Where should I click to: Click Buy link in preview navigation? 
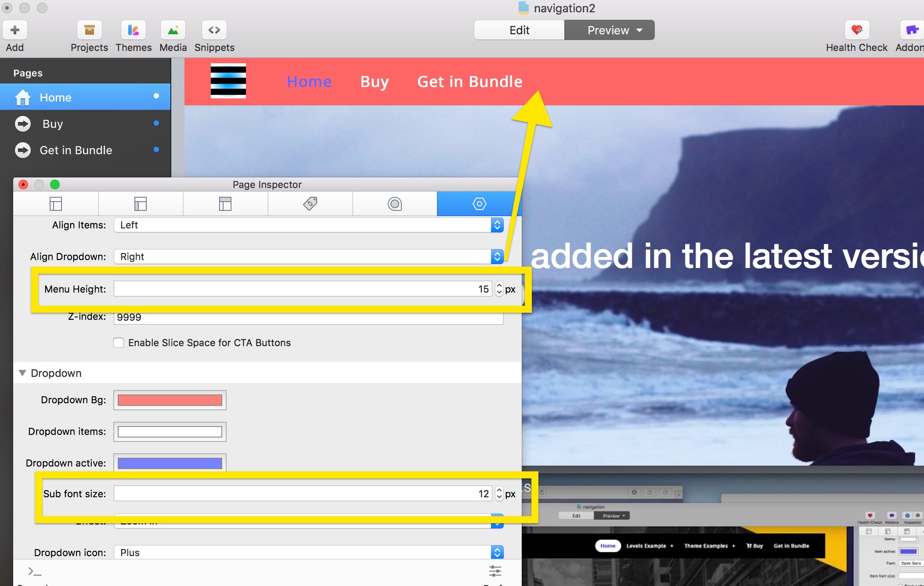pos(374,82)
